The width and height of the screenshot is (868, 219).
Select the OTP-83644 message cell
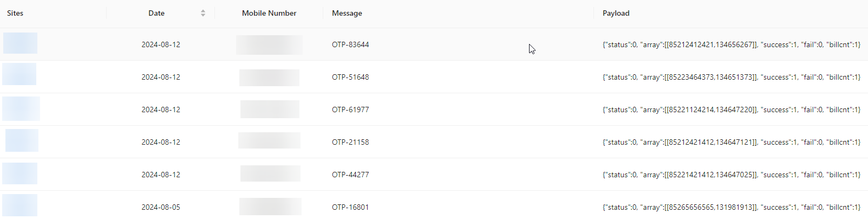[350, 44]
